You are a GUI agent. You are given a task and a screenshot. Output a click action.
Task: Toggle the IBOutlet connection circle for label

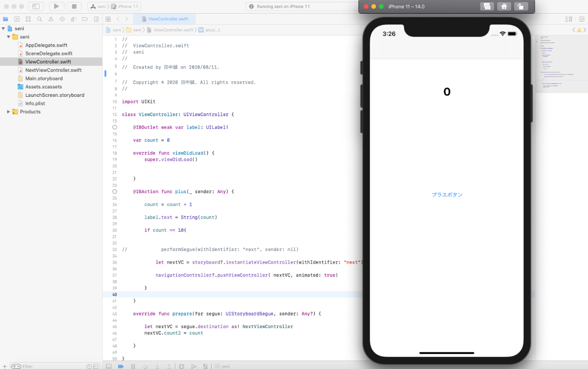pyautogui.click(x=115, y=127)
